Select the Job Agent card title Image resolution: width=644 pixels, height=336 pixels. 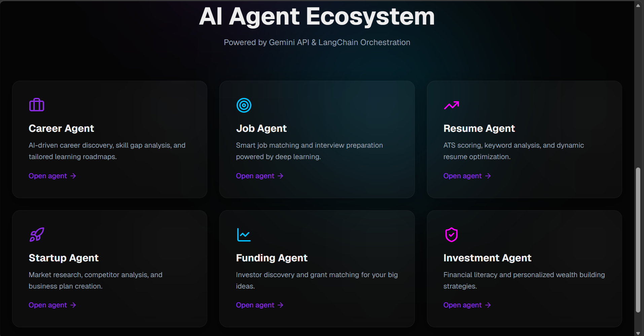click(261, 128)
